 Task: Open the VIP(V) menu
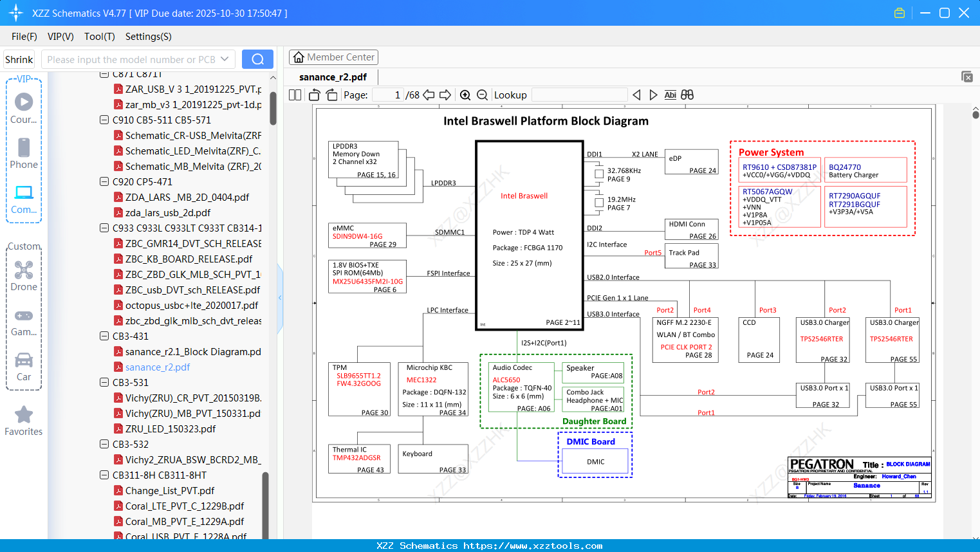click(60, 37)
